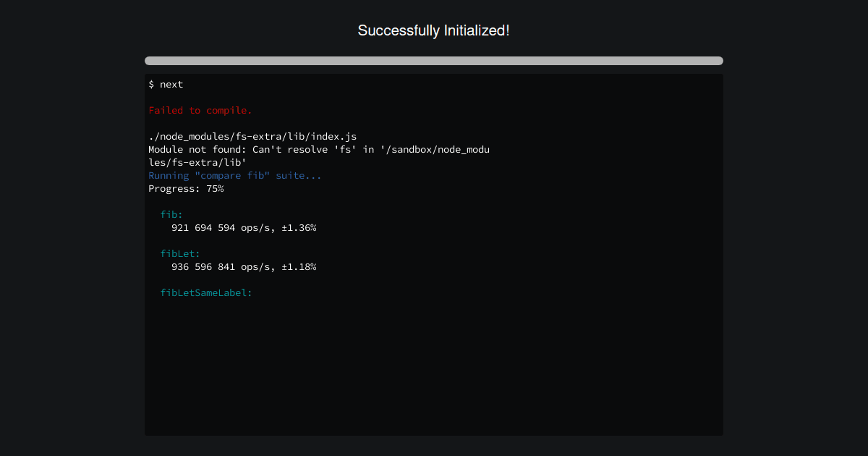
Task: Select the "$ next" command line
Action: pos(166,84)
